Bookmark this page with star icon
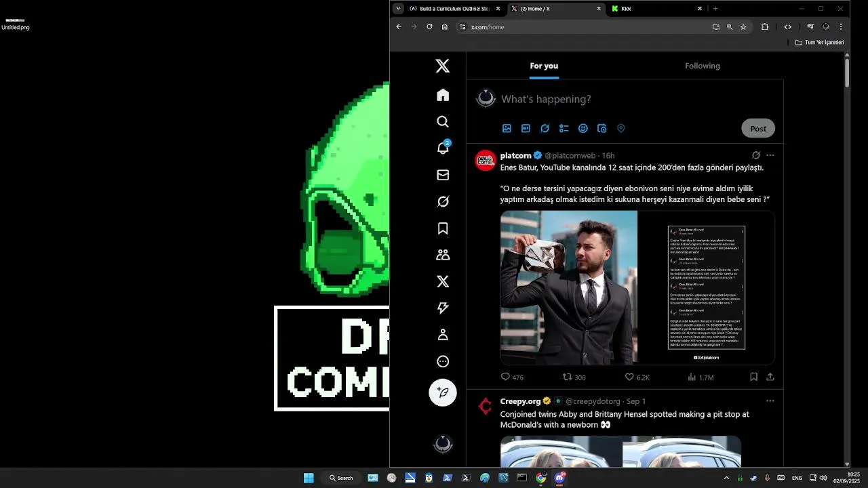 [743, 27]
